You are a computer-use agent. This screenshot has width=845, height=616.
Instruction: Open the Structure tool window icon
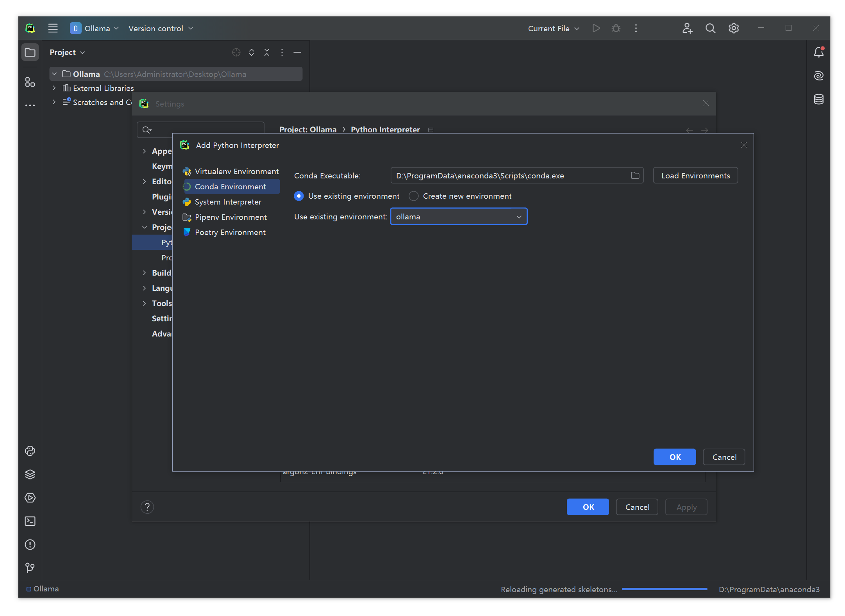30,82
